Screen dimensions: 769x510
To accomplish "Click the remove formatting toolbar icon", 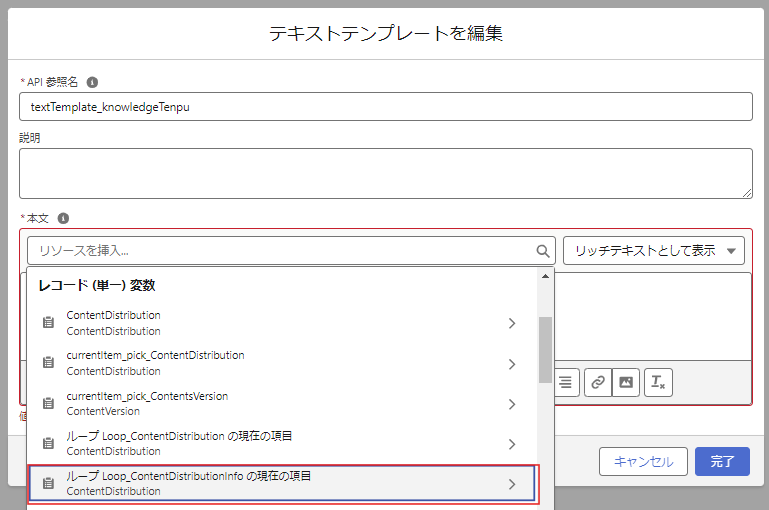I will pos(658,382).
